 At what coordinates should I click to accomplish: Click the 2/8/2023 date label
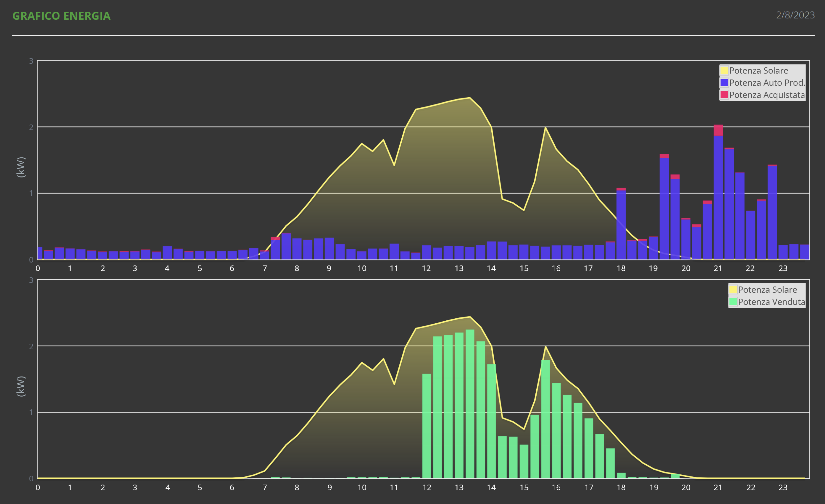[x=795, y=15]
